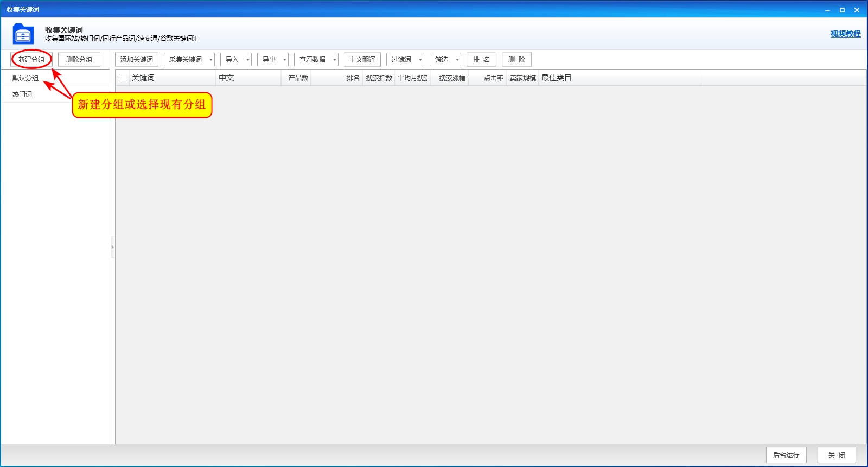Viewport: 868px width, 467px height.
Task: Select the 默认分组 group
Action: 55,78
